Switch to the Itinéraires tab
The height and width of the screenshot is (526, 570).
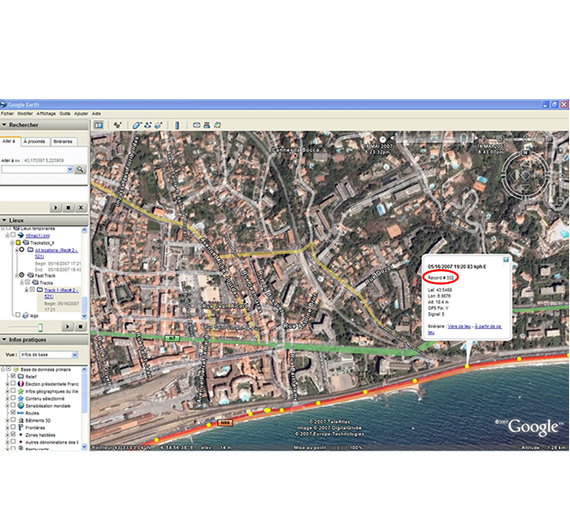click(63, 141)
